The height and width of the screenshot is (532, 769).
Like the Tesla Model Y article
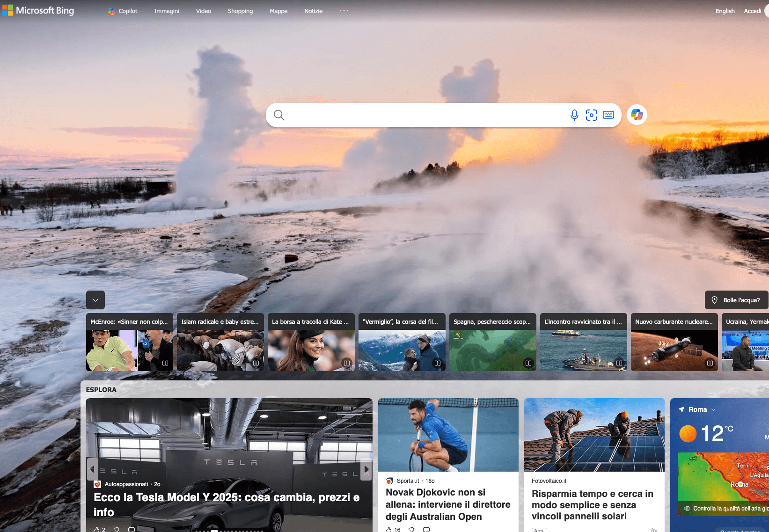pyautogui.click(x=96, y=529)
